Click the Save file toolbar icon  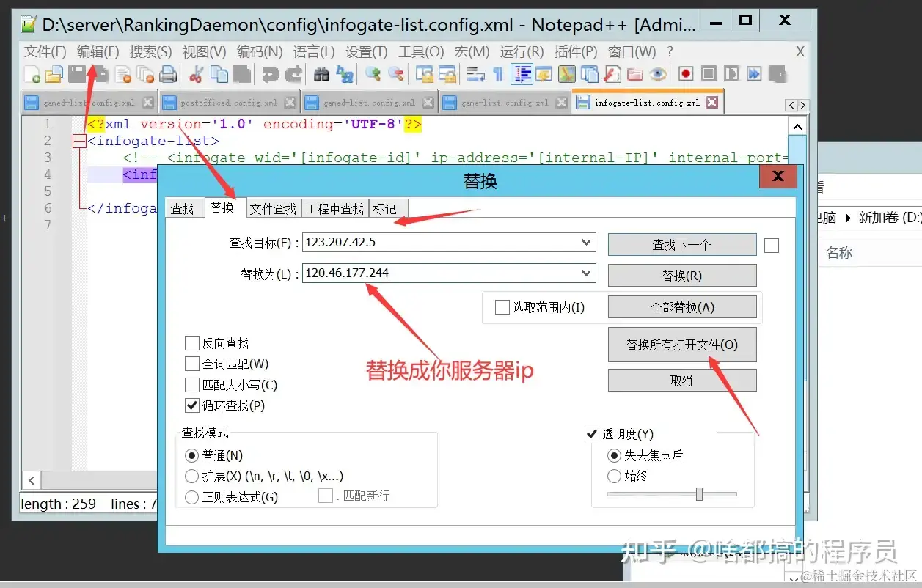click(x=76, y=74)
